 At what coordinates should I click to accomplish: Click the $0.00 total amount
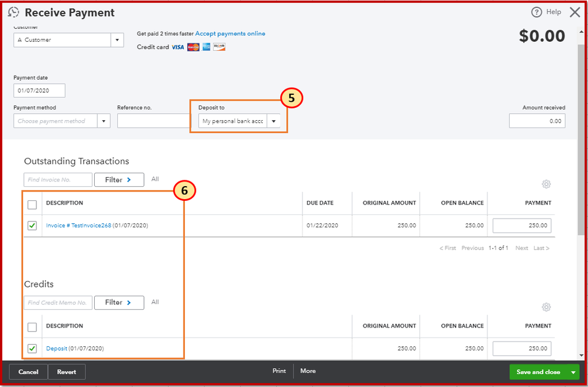[542, 36]
